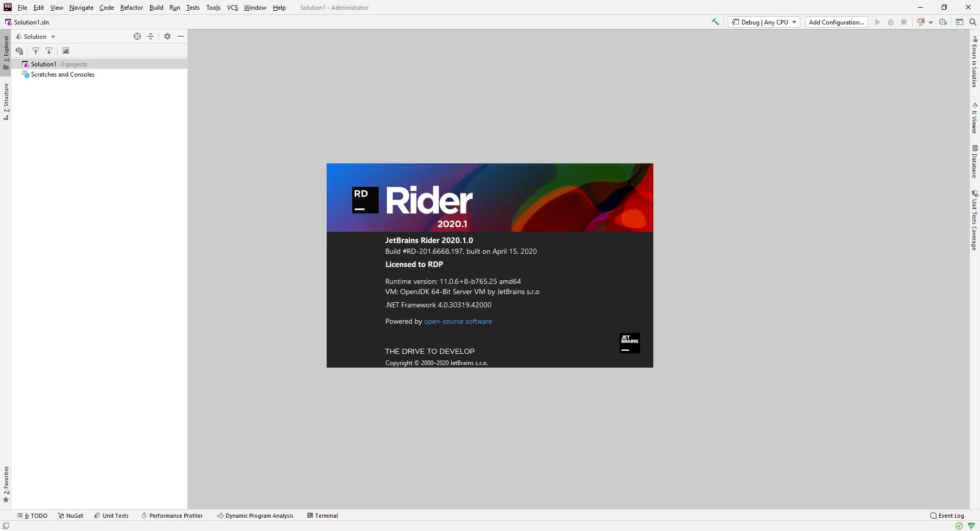
Task: Click the RD logo on splash banner
Action: coord(365,200)
